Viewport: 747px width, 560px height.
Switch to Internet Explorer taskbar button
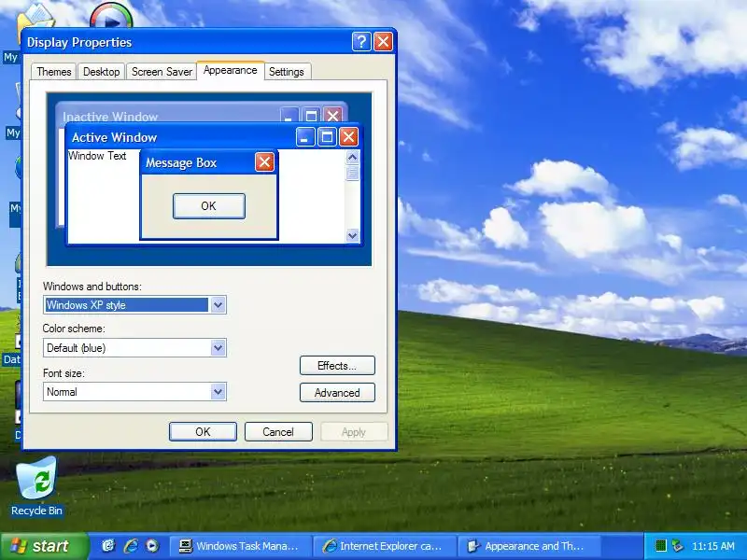[x=385, y=546]
